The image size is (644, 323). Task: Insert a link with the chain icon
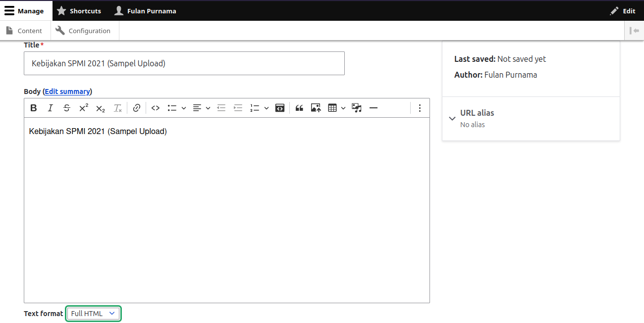click(x=137, y=108)
